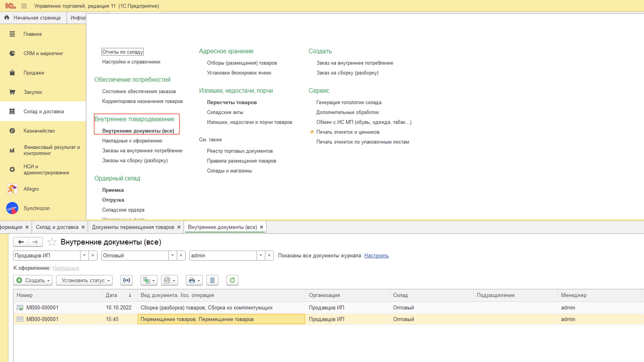Clear the Продавцов ИП filter with X
Screen dimensions: 644x362
point(93,255)
